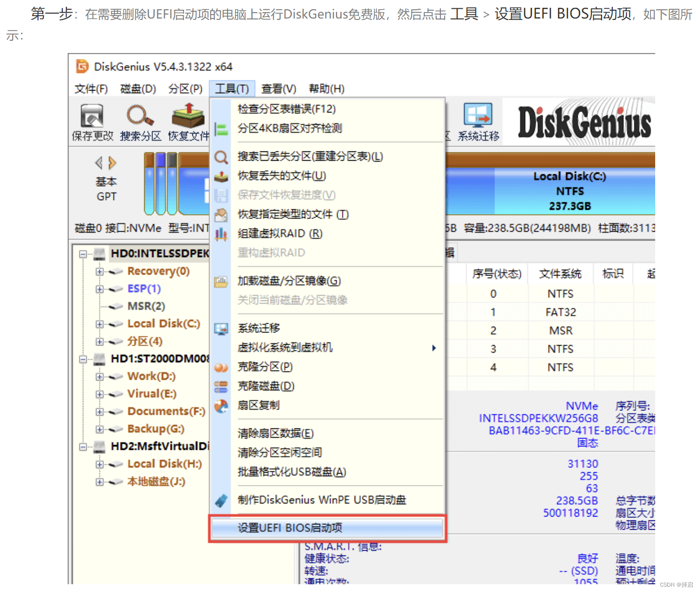Select Local Disk(H:) in the disk tree
The height and width of the screenshot is (592, 700).
165,464
